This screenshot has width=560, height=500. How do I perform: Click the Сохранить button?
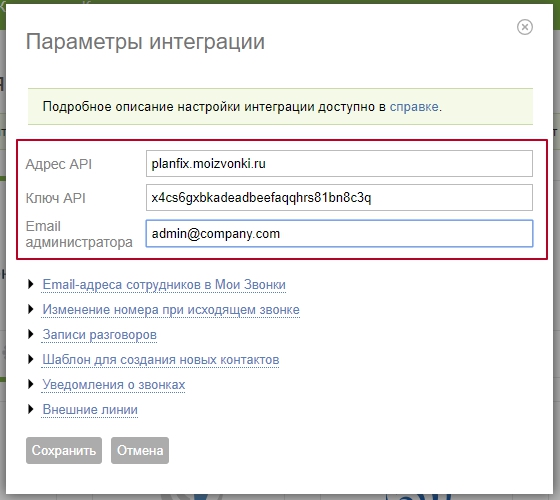(64, 450)
